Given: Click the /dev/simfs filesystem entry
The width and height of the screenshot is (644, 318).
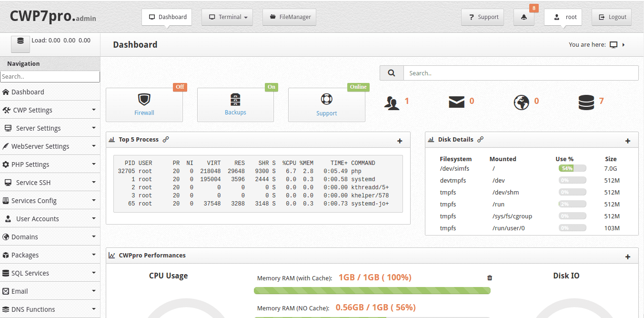Looking at the screenshot, I should pyautogui.click(x=455, y=169).
